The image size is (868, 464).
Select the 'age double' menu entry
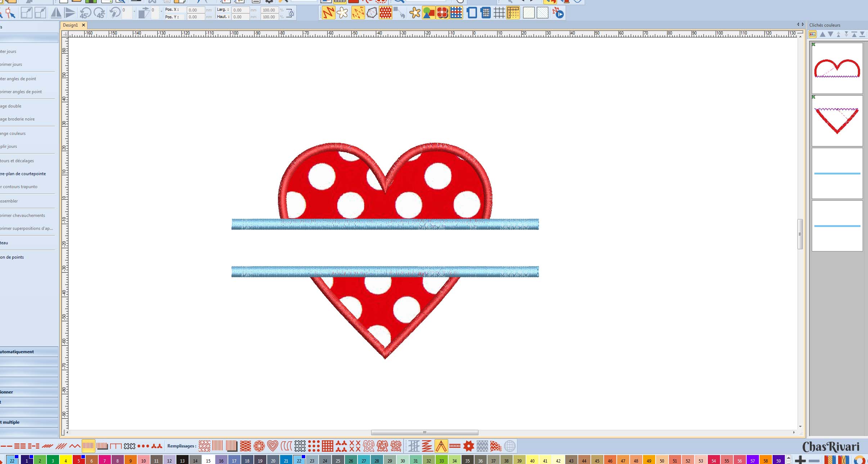tap(11, 106)
